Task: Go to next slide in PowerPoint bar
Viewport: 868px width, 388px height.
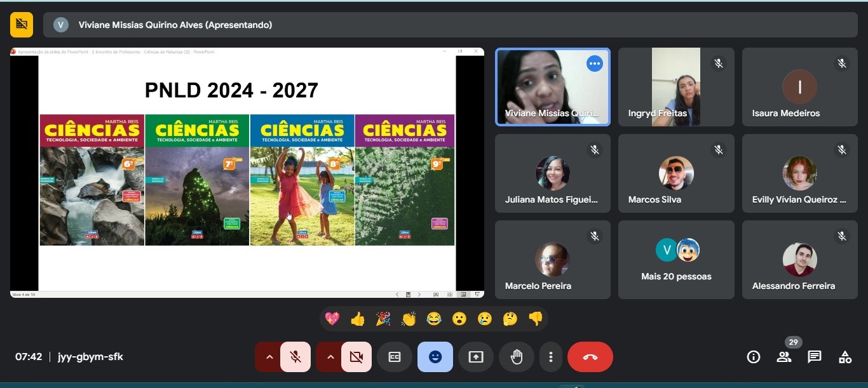Action: click(x=419, y=295)
